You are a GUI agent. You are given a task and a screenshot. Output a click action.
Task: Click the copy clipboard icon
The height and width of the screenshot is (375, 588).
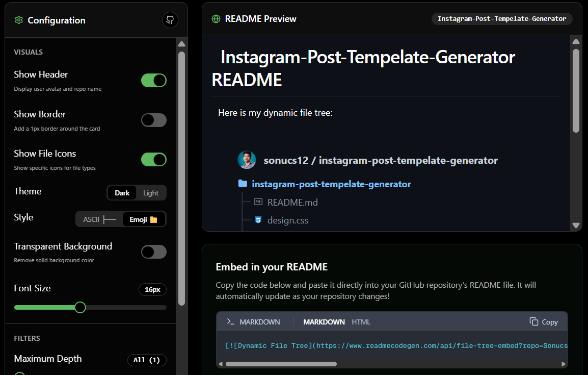533,321
